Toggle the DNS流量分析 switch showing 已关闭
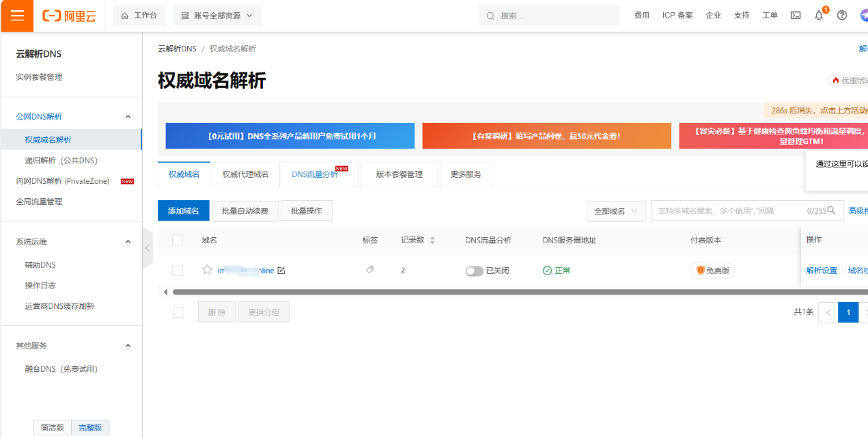 474,271
